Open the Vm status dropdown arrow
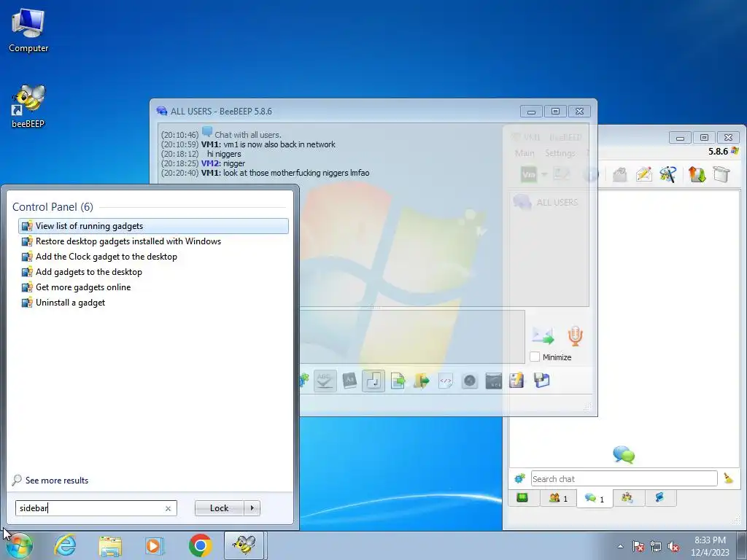The image size is (747, 560). (x=544, y=174)
